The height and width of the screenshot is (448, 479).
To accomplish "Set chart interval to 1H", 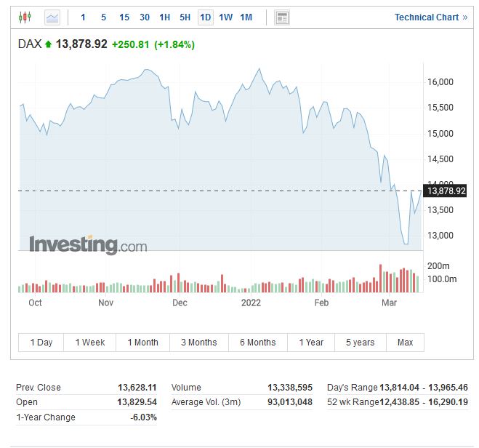I will [165, 17].
